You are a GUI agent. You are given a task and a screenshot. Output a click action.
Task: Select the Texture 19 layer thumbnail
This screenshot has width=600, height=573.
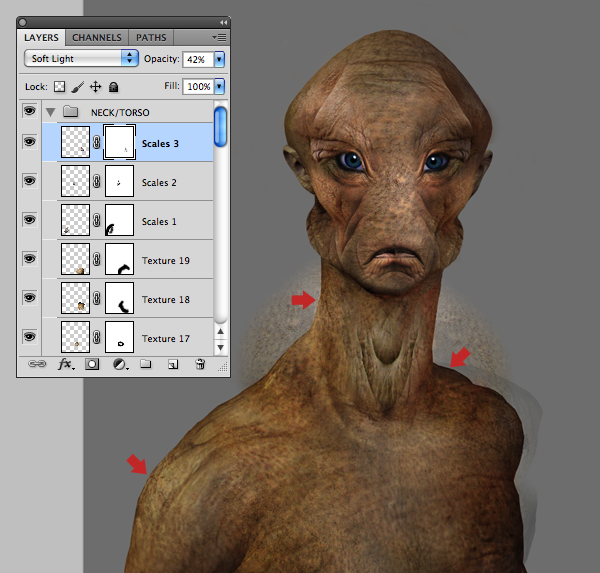(75, 259)
